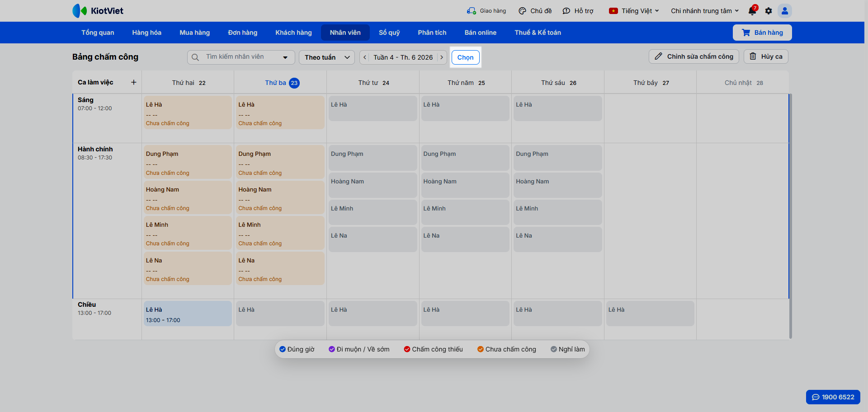Select the Chiều 13:00 - 17:00 shift row
The height and width of the screenshot is (412, 868).
point(107,319)
